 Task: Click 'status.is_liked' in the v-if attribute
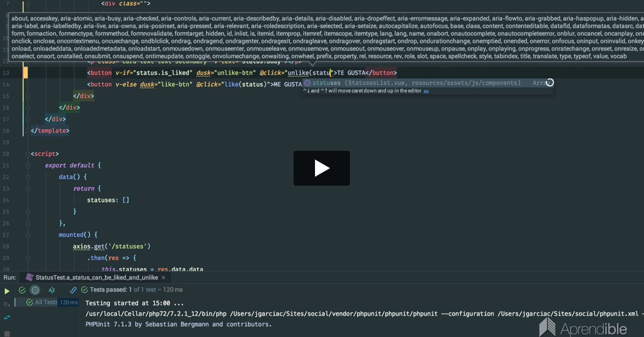click(163, 72)
